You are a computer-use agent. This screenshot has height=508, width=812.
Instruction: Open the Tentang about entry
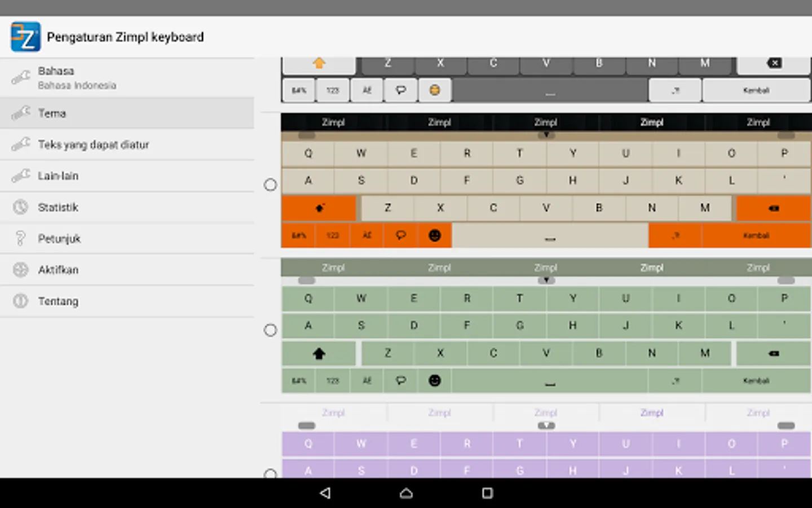[x=127, y=301]
